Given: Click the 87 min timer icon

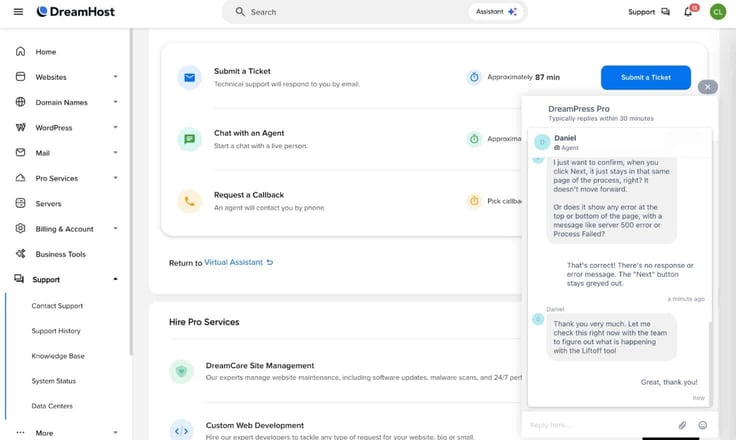Looking at the screenshot, I should 474,77.
